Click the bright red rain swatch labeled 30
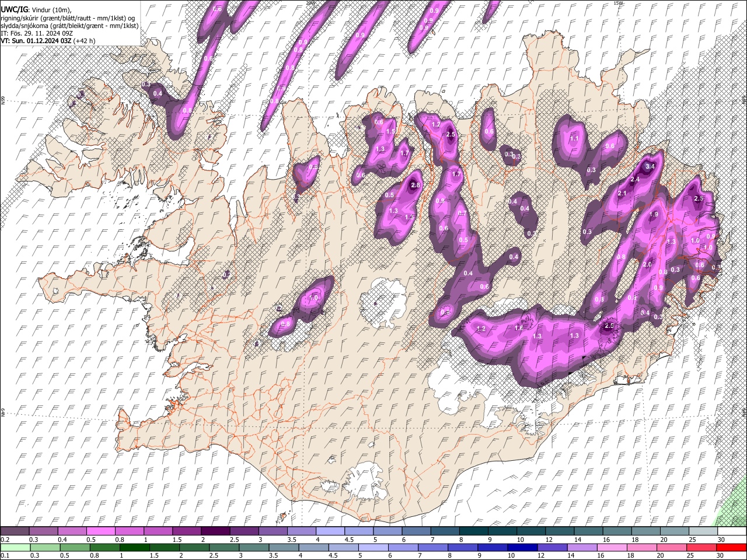The width and height of the screenshot is (747, 560). tap(731, 547)
